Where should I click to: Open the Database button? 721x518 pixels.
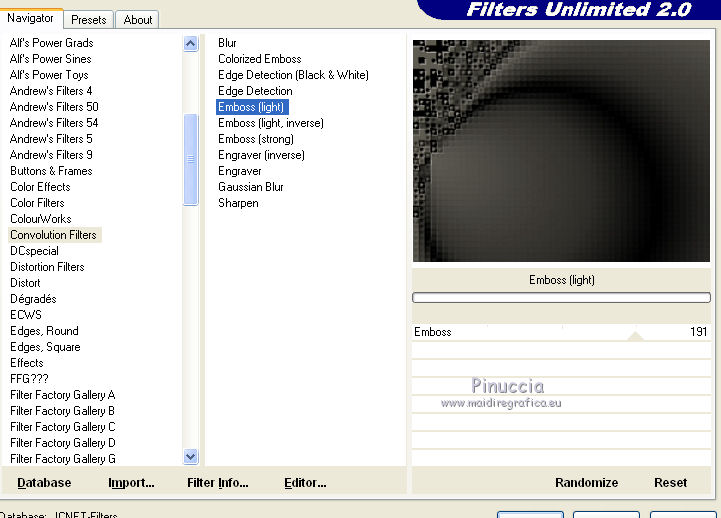pos(44,483)
